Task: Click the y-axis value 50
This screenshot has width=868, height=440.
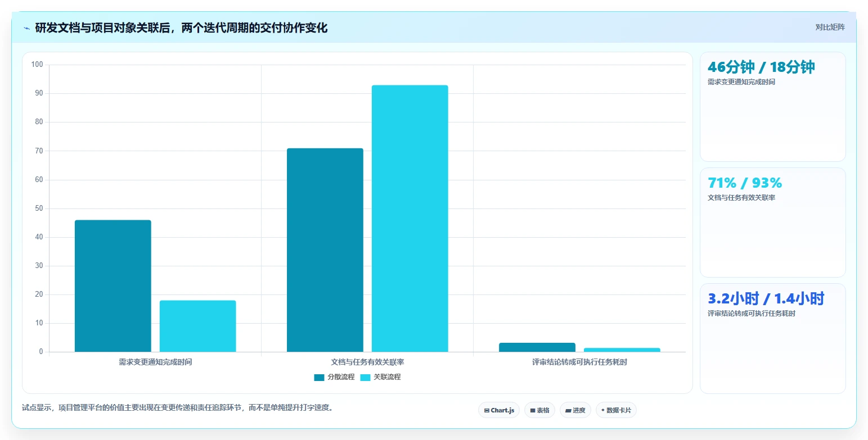Action: pyautogui.click(x=39, y=208)
